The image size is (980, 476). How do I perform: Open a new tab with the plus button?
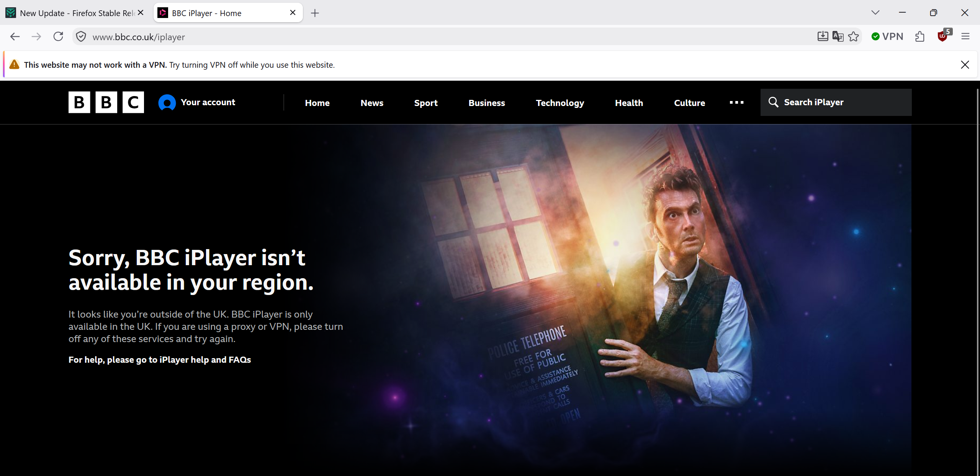coord(315,13)
